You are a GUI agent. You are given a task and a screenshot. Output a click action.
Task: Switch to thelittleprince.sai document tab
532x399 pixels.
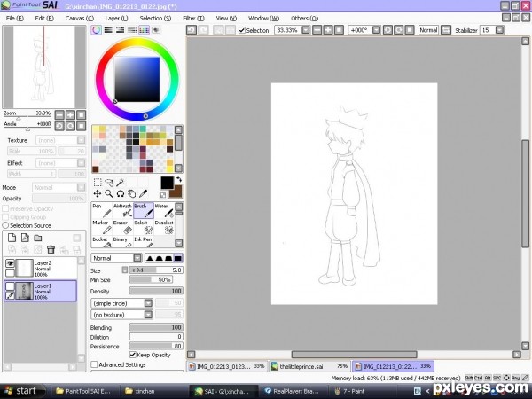pos(310,366)
